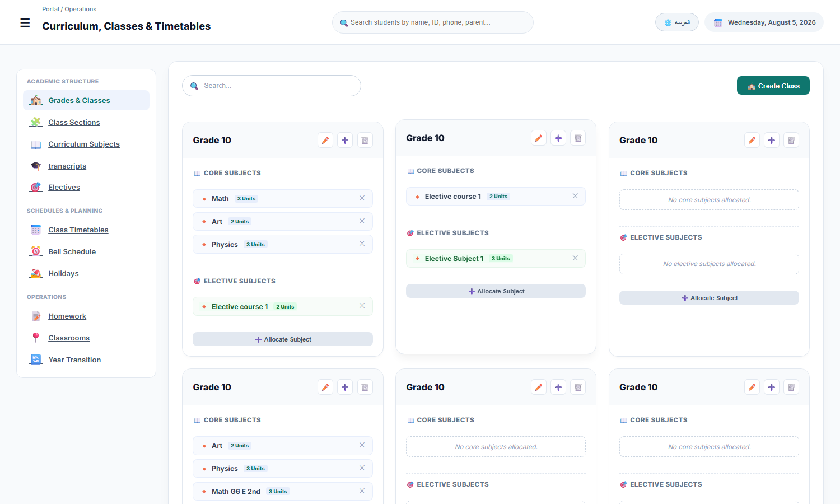Delete the Grade 10 card containing Elective Subject 1
The height and width of the screenshot is (504, 840).
(x=578, y=138)
